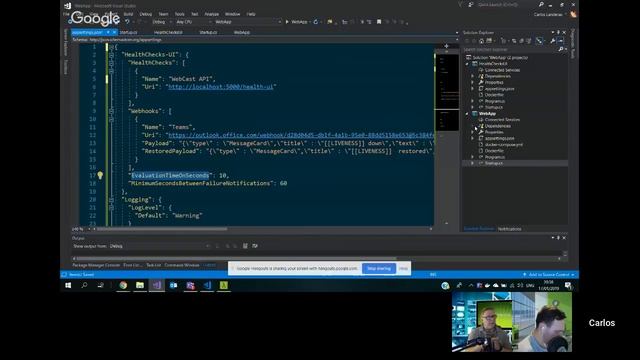Viewport: 640px width, 360px height.
Task: Toggle Preview Selected Items in Solution Explorer toolbar
Action: tap(561, 41)
